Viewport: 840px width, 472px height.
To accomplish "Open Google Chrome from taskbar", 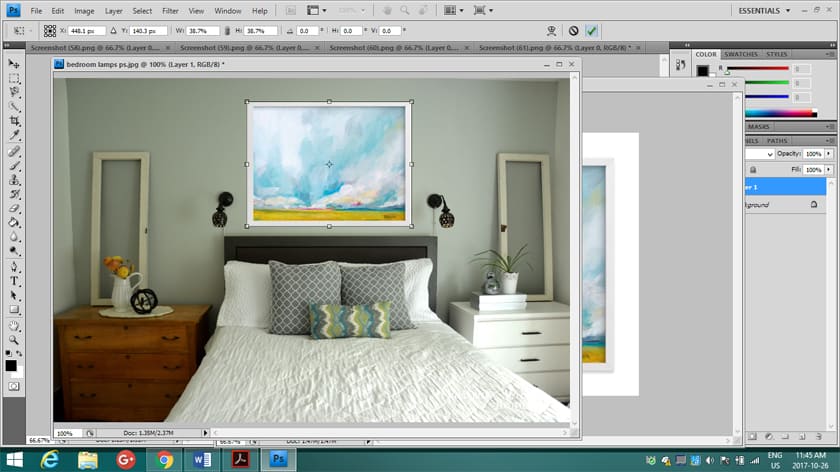I will click(x=164, y=460).
